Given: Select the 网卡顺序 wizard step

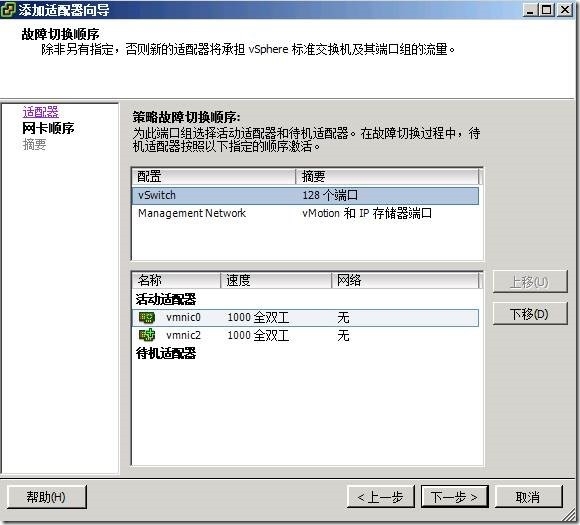Looking at the screenshot, I should (x=48, y=128).
